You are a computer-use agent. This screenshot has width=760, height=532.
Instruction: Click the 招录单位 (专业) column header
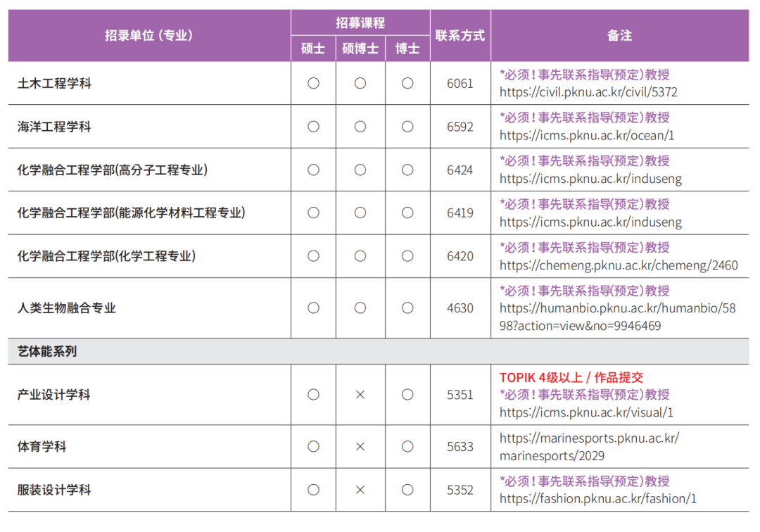[149, 35]
